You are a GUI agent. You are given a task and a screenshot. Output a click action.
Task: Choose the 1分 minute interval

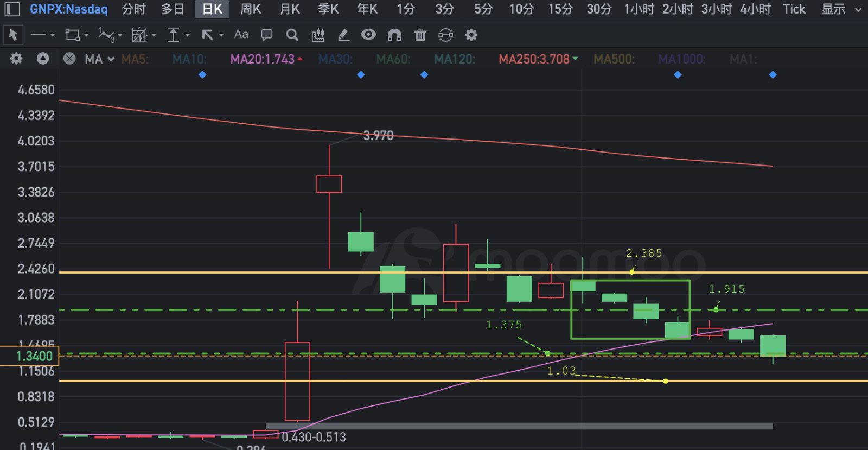click(x=406, y=9)
